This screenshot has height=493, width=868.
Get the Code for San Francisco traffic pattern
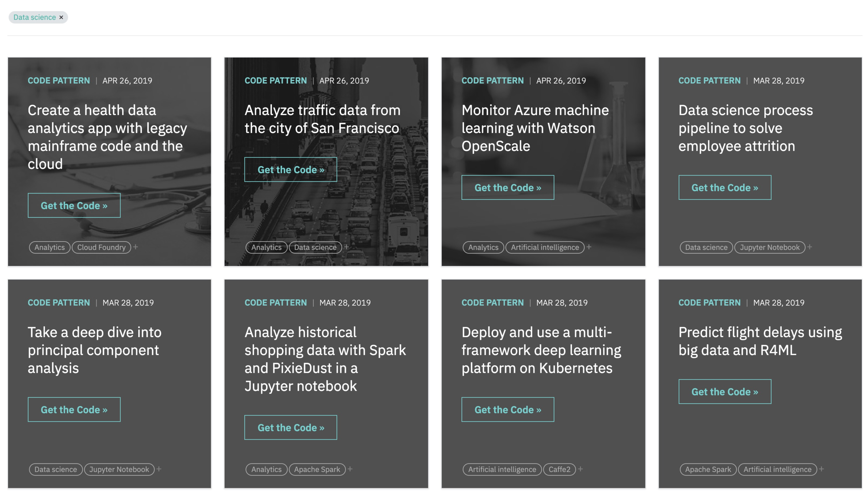click(x=290, y=169)
